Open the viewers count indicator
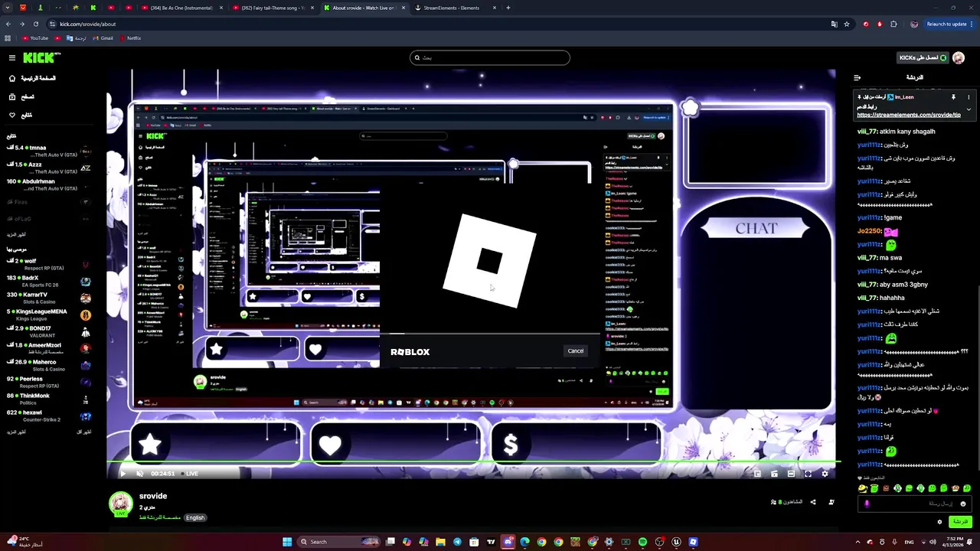This screenshot has width=980, height=551. (x=786, y=502)
